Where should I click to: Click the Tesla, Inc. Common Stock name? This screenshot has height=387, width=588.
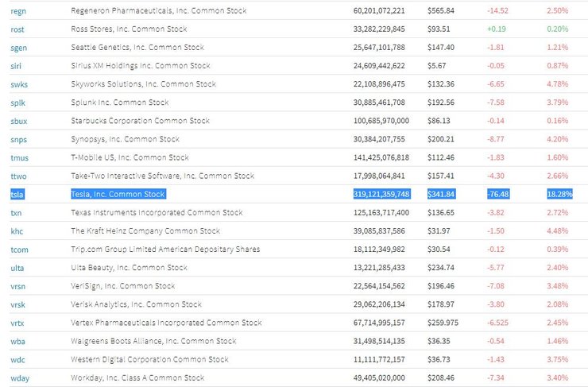118,194
